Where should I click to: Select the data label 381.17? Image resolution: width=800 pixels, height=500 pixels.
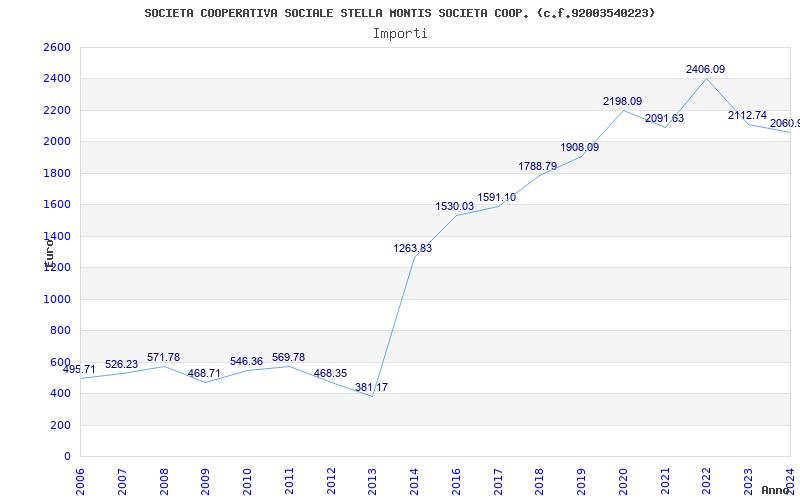click(371, 387)
